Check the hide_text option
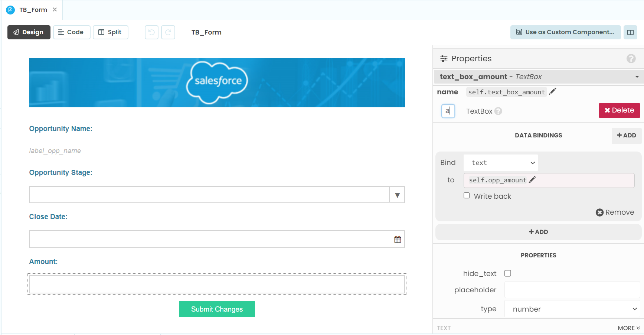 point(508,273)
